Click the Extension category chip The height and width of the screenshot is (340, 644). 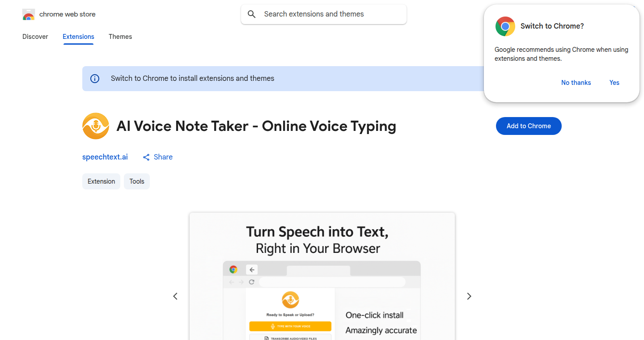tap(101, 181)
